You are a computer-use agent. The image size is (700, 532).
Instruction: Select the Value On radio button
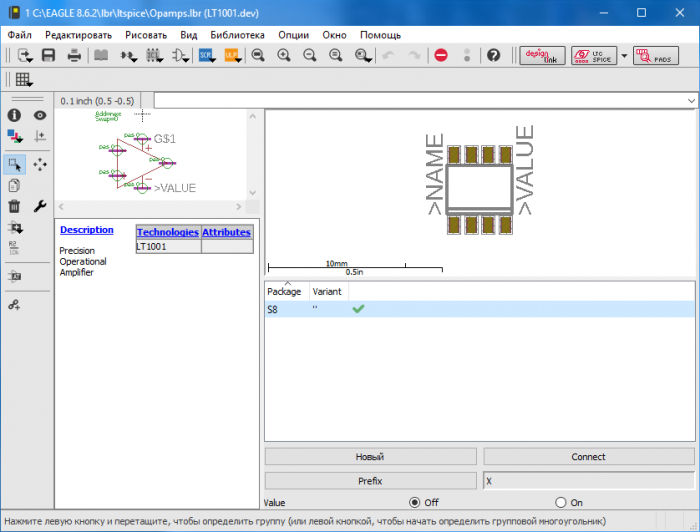tap(561, 502)
